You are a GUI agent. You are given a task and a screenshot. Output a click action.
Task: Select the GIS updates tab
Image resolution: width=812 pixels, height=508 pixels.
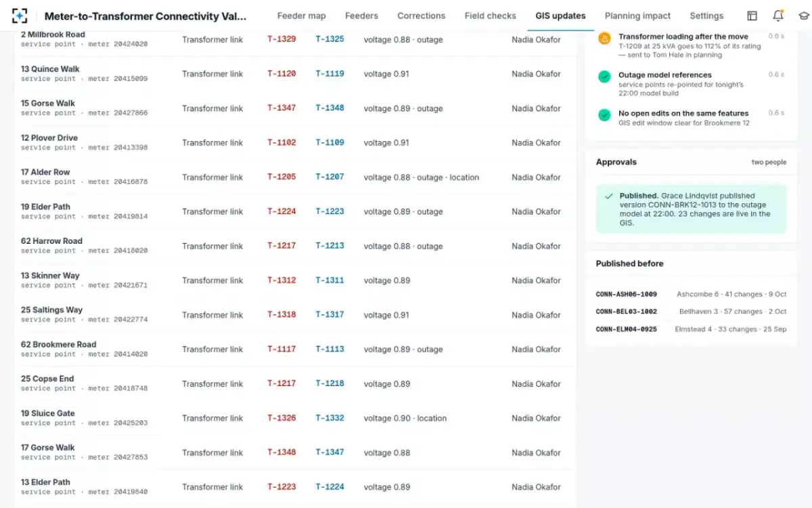560,16
